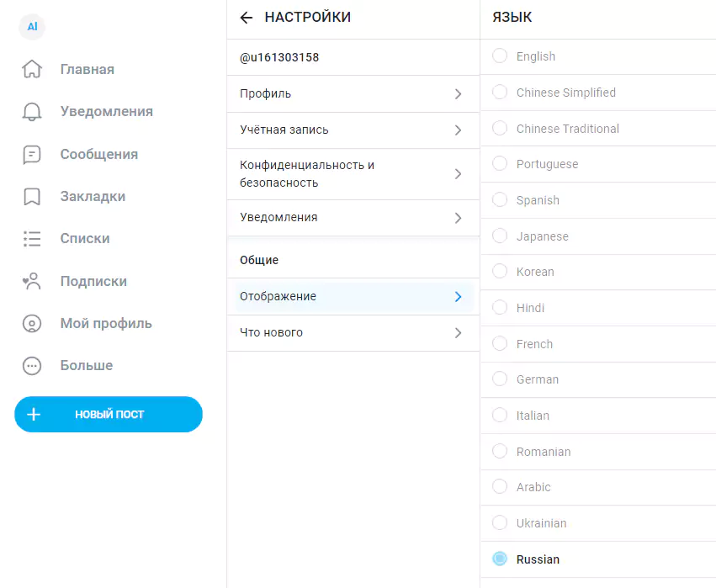Viewport: 716px width, 588px height.
Task: Select the Hindi radio button
Action: tap(500, 307)
